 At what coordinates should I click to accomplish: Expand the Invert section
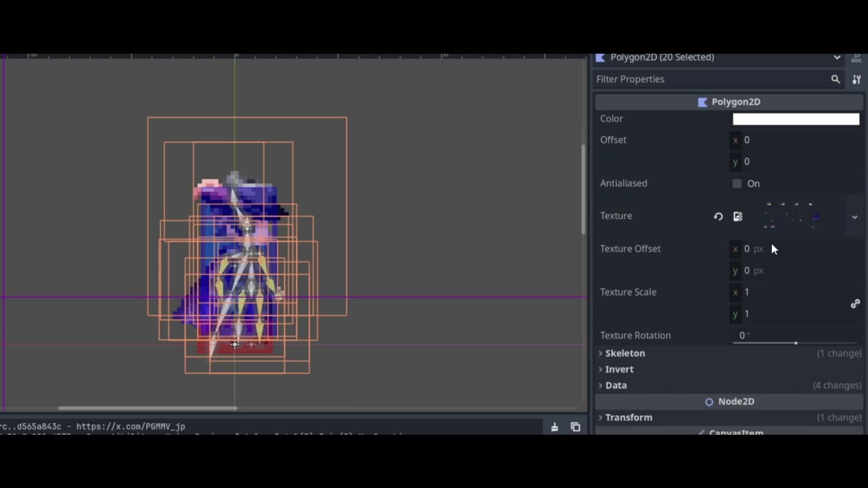[x=619, y=370]
